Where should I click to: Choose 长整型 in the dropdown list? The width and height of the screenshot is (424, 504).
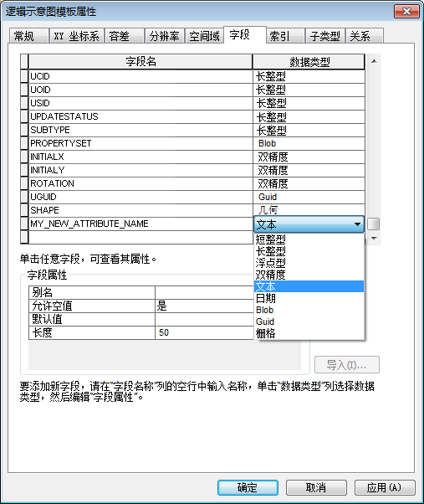click(x=309, y=251)
